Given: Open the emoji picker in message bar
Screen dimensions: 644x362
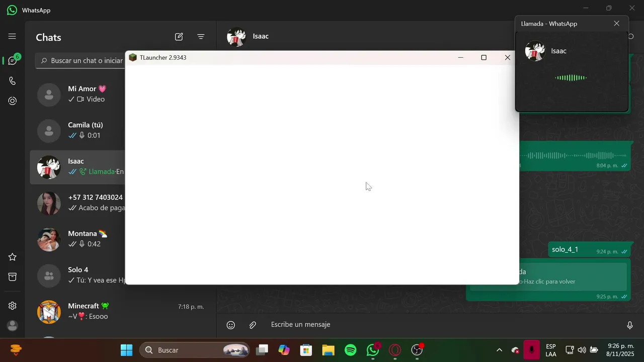Looking at the screenshot, I should click(231, 325).
